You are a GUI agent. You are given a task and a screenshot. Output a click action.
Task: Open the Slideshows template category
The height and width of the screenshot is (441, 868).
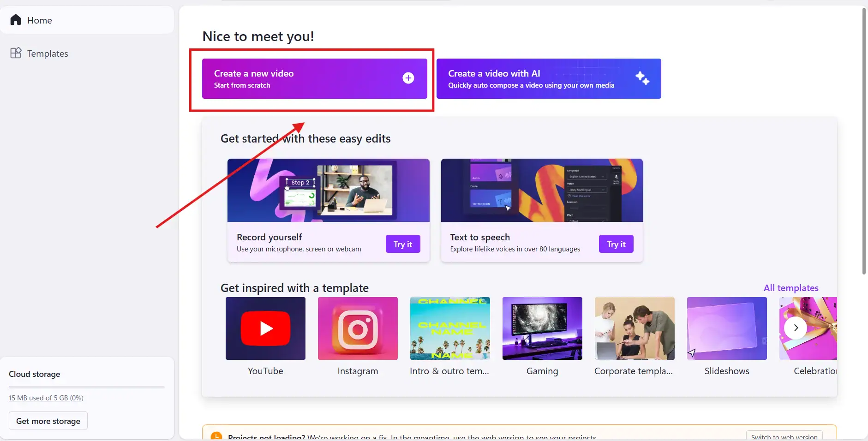(726, 328)
